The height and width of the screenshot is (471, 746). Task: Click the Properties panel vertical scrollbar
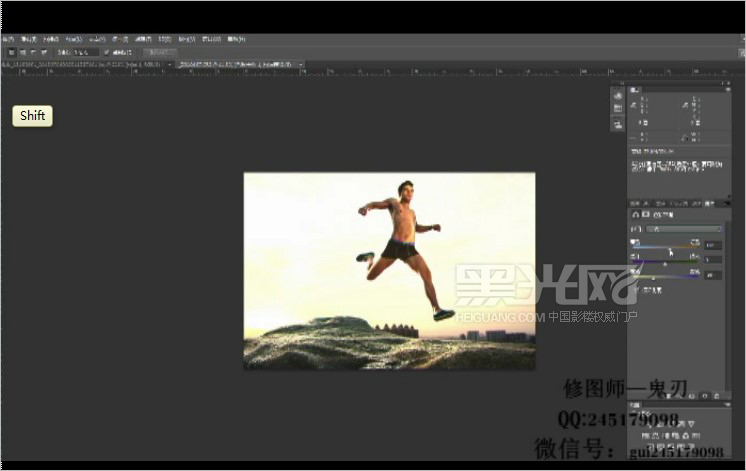click(x=727, y=304)
